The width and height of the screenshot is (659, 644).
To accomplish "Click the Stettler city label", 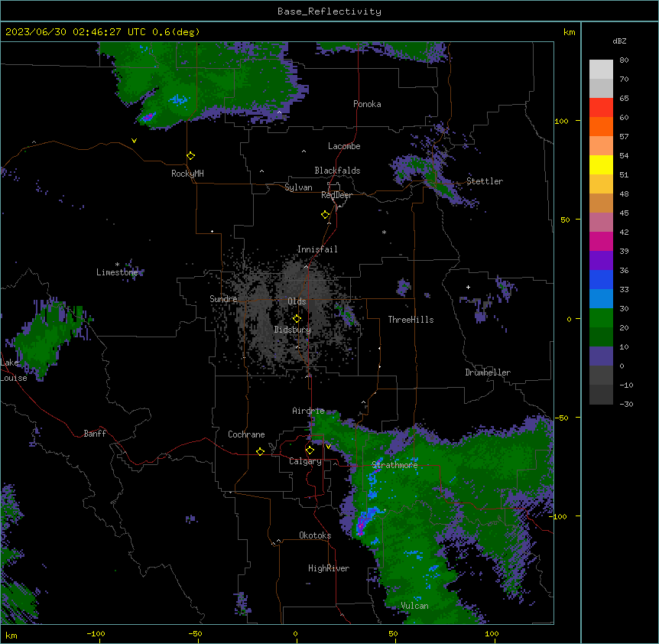I will 484,181.
